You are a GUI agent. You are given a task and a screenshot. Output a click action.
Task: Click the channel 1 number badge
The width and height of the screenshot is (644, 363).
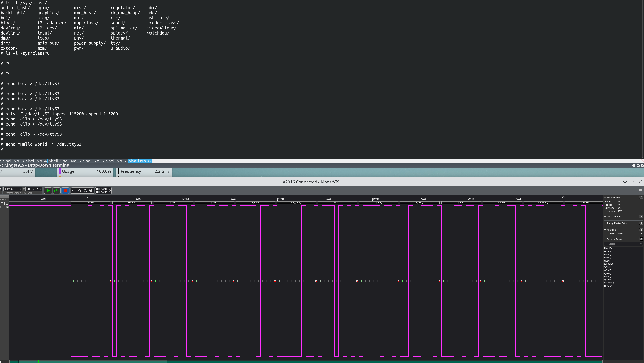8,207
